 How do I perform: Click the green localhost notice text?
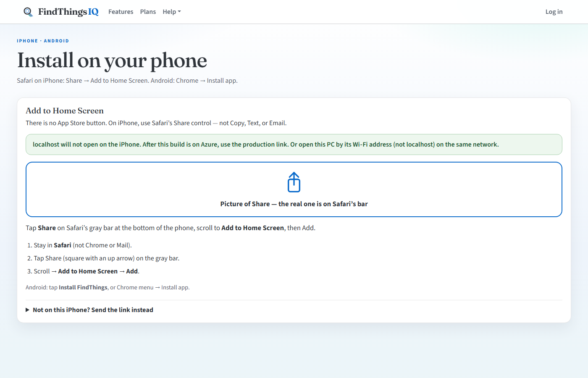266,144
